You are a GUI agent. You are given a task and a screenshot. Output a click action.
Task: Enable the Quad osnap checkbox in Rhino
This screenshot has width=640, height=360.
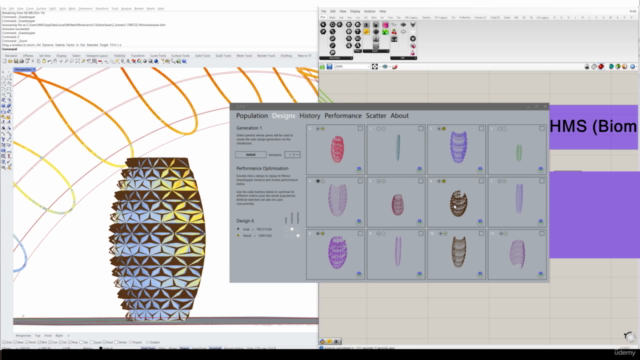coord(92,342)
